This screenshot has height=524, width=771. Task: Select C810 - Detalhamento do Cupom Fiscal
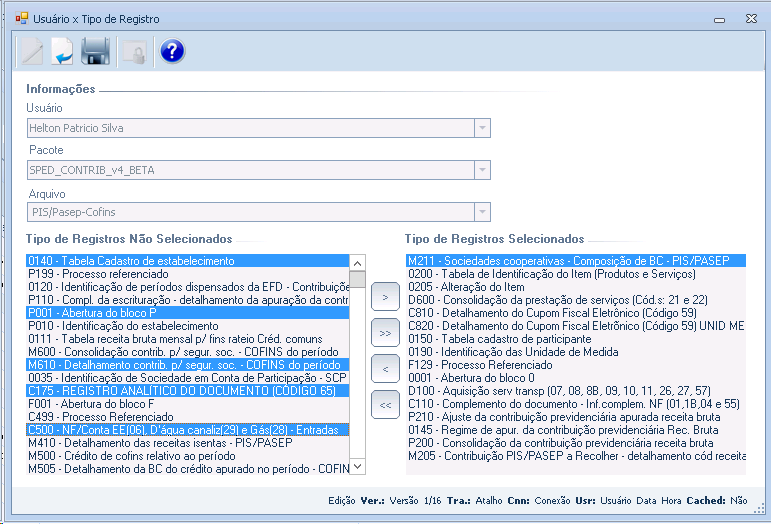(576, 313)
